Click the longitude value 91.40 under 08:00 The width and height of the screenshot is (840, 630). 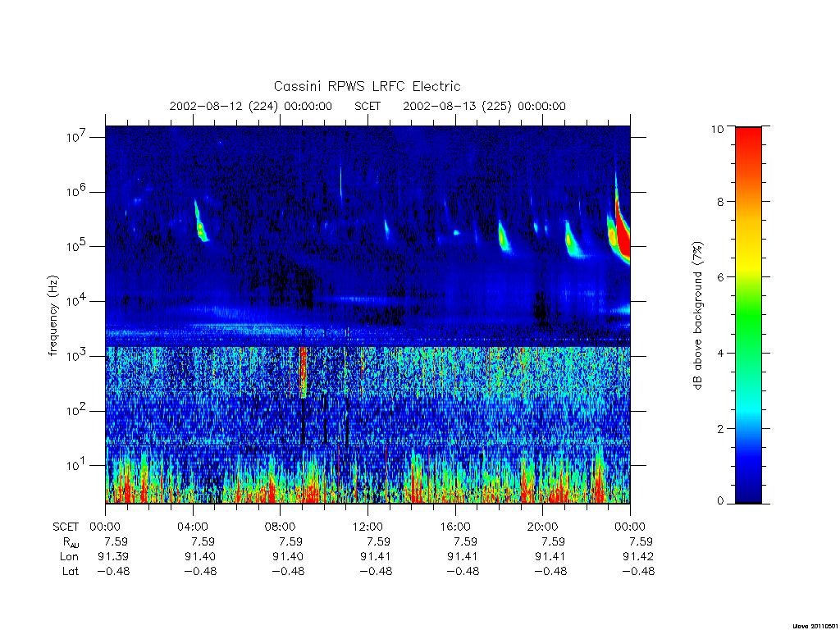point(288,557)
